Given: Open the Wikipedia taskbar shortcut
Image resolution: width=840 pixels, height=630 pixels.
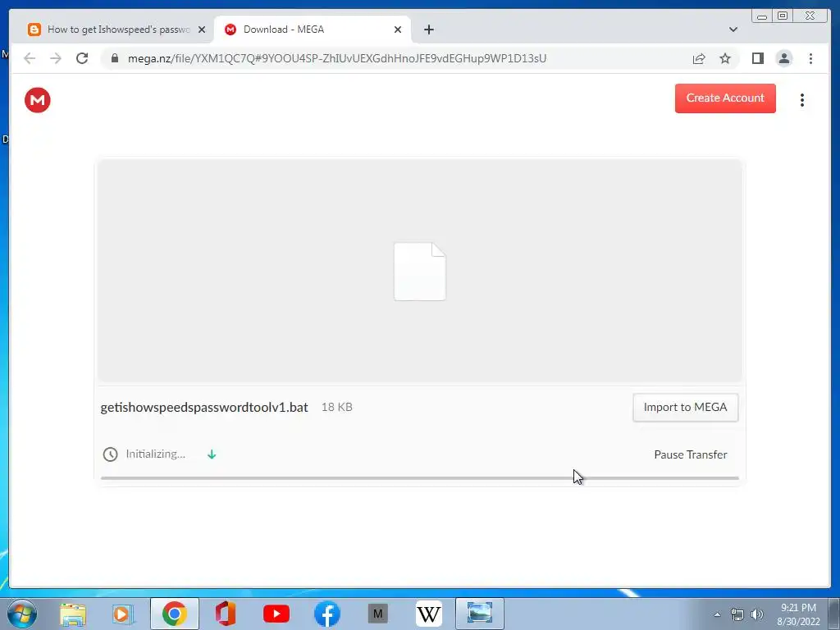Looking at the screenshot, I should [428, 614].
